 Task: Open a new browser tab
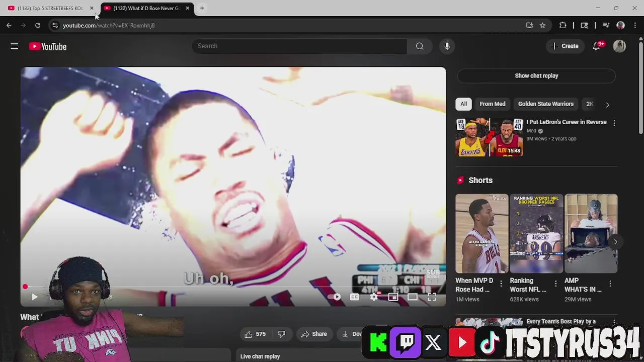[202, 8]
